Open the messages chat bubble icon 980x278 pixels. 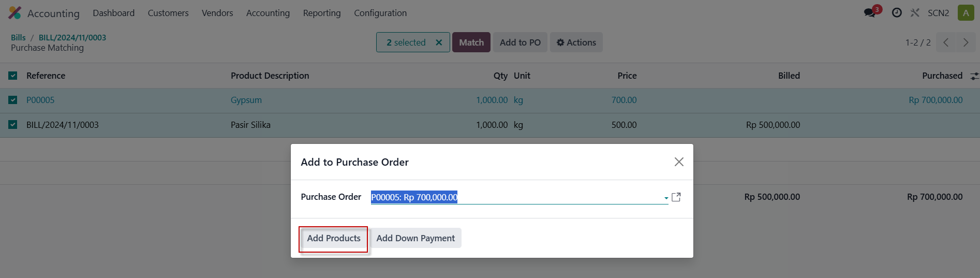click(870, 13)
